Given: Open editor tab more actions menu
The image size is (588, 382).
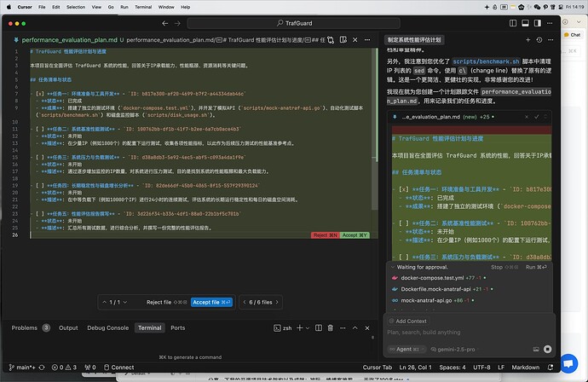Looking at the screenshot, I should (367, 40).
